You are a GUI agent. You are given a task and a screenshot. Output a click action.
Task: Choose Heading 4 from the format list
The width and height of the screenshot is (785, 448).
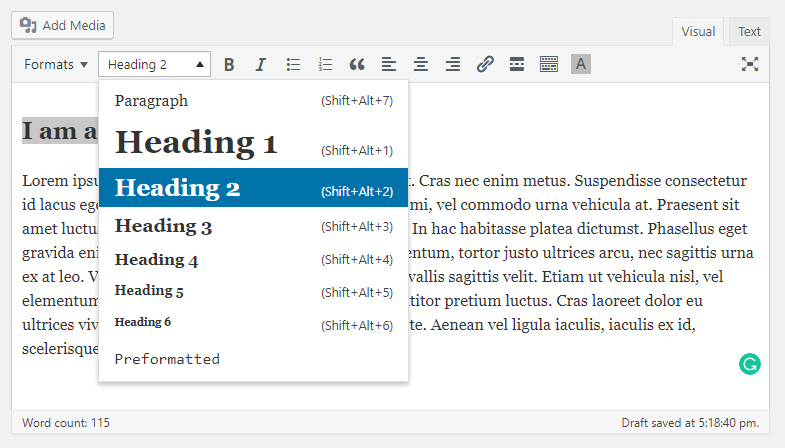point(253,259)
